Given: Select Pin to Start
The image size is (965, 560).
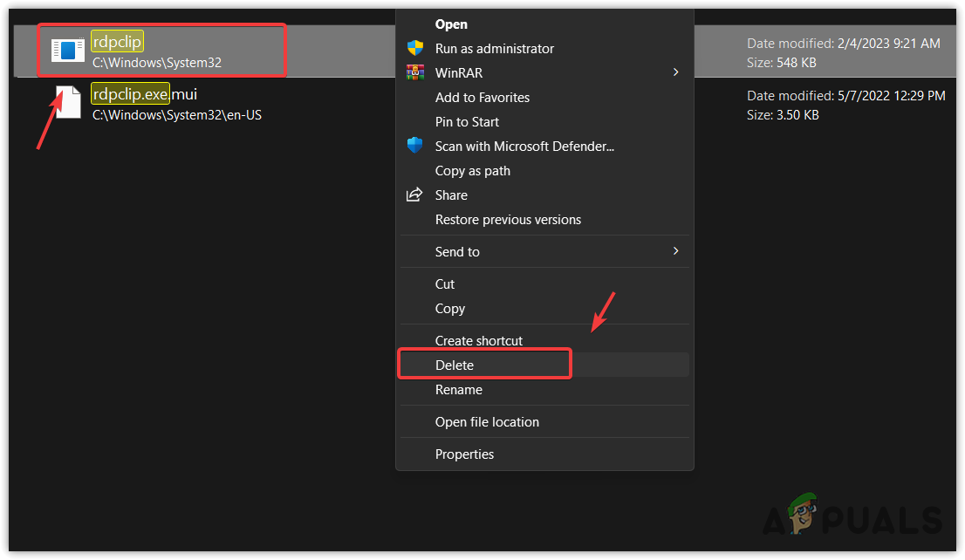Looking at the screenshot, I should point(467,121).
